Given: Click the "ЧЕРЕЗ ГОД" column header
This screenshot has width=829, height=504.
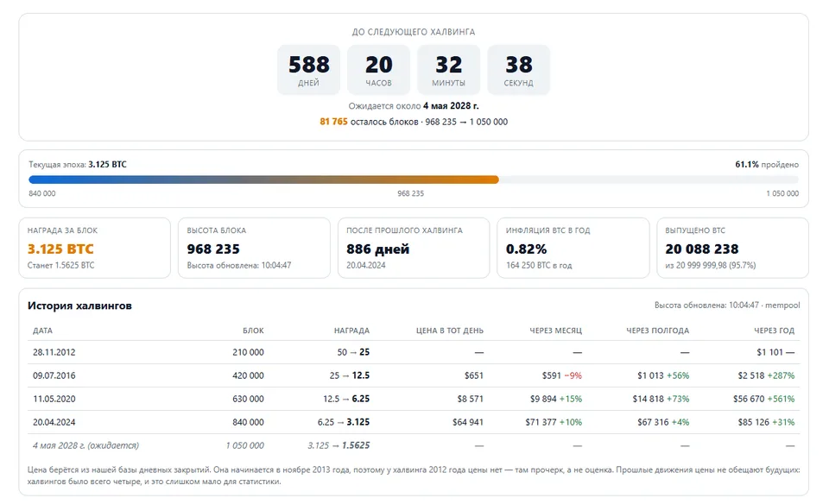Looking at the screenshot, I should (774, 331).
